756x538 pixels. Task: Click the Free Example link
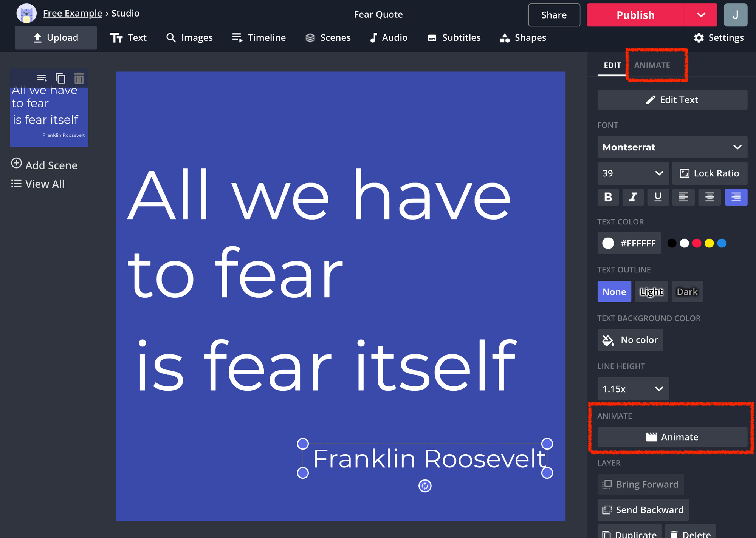coord(73,13)
